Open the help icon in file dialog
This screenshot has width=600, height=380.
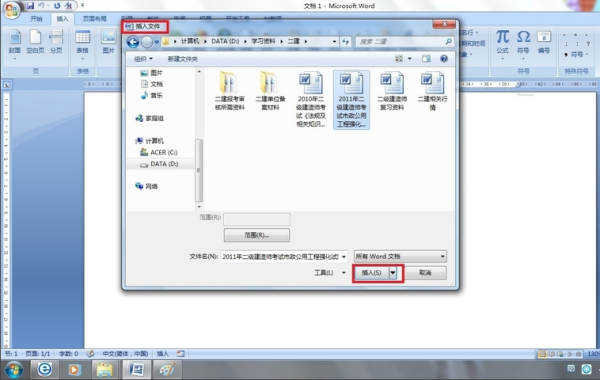point(443,59)
